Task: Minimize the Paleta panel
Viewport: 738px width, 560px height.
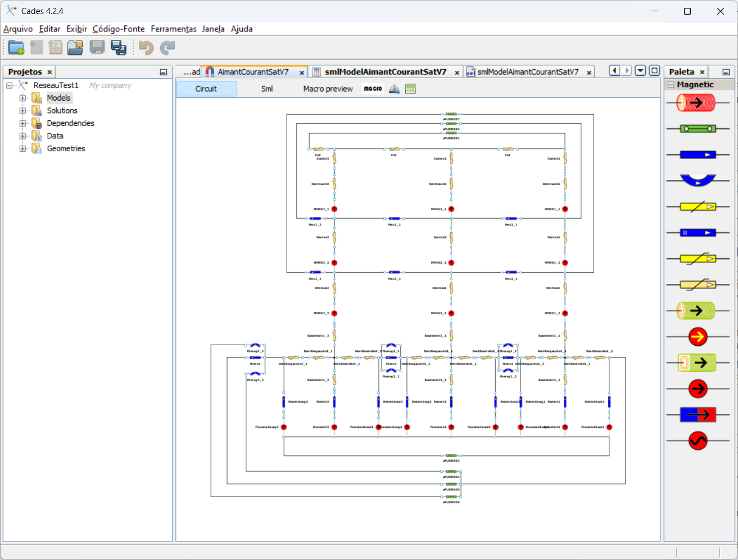Action: pyautogui.click(x=726, y=72)
